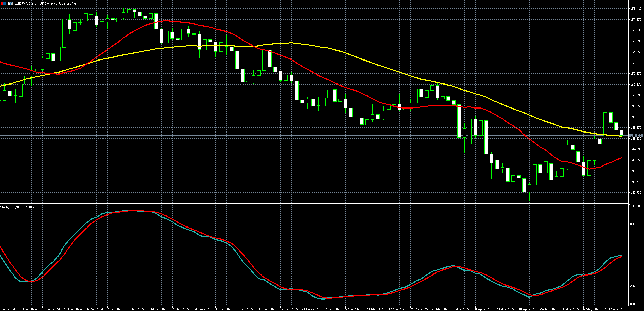The width and height of the screenshot is (644, 311).
Task: Click the 5 Mar 2025 date label
Action: (x=353, y=309)
